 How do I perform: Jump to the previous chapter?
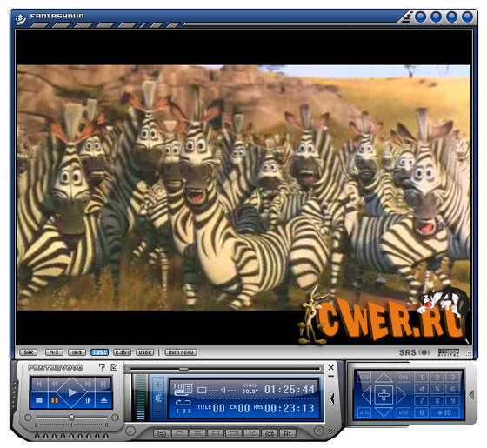(39, 384)
